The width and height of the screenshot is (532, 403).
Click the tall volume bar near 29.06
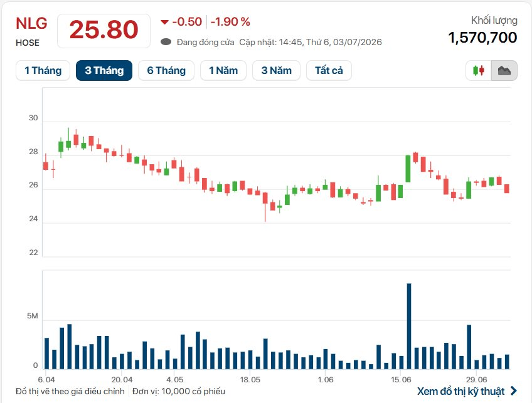[x=469, y=347]
